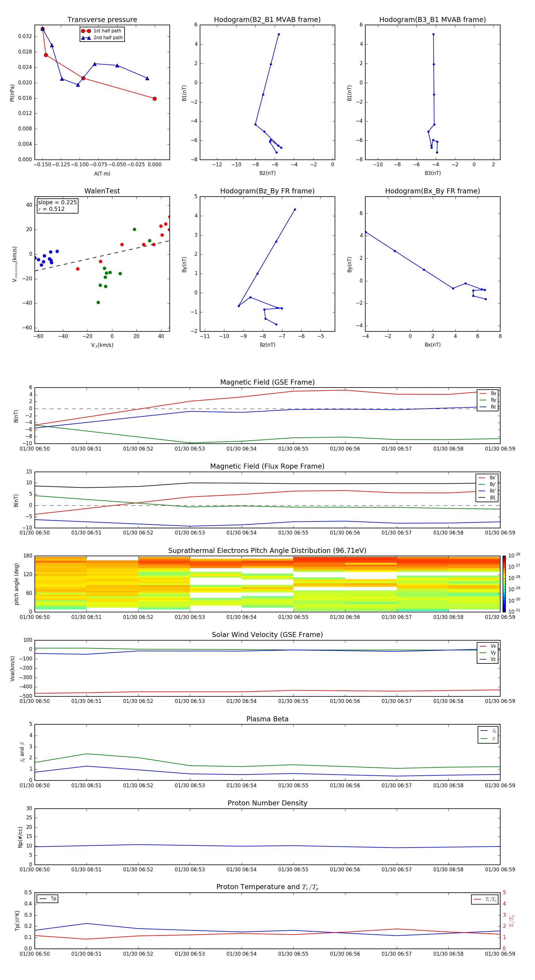Click the 'Plasma Beta' plot title

coord(267,719)
